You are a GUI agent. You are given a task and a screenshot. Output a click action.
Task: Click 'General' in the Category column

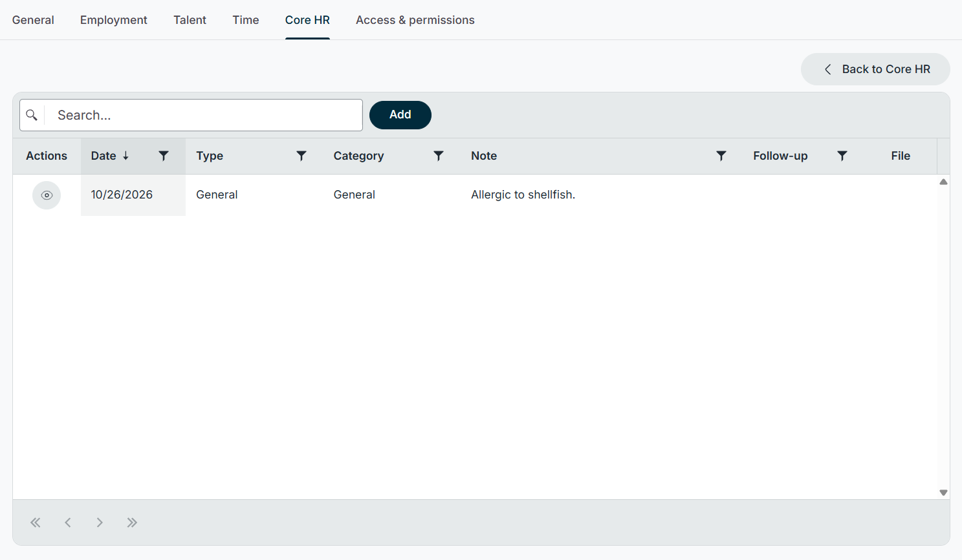coord(354,195)
